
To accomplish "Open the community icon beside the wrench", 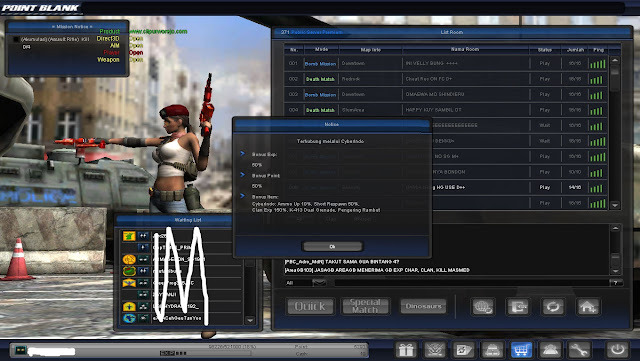I will coord(550,350).
